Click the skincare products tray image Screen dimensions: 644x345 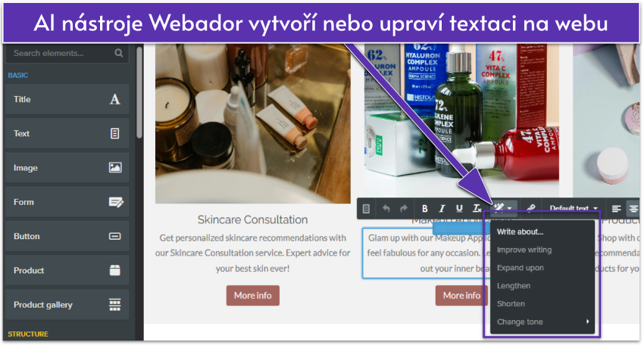click(x=252, y=123)
